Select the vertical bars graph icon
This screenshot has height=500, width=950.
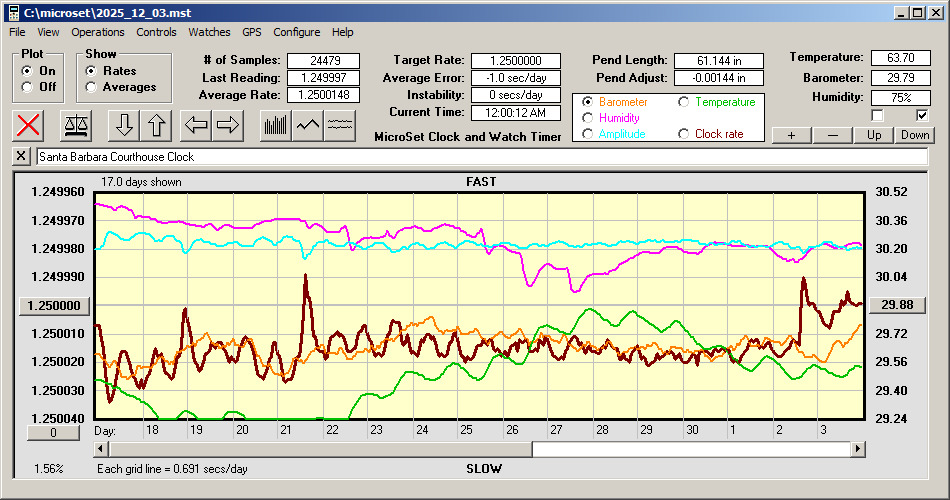pyautogui.click(x=275, y=125)
